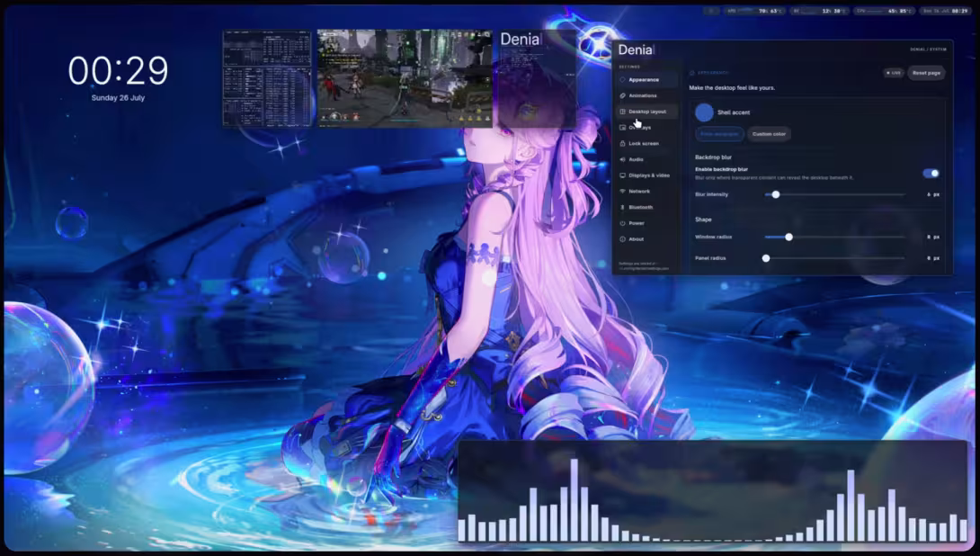Open the Desktop layout settings page
Viewport: 980px width, 556px height.
pos(646,112)
